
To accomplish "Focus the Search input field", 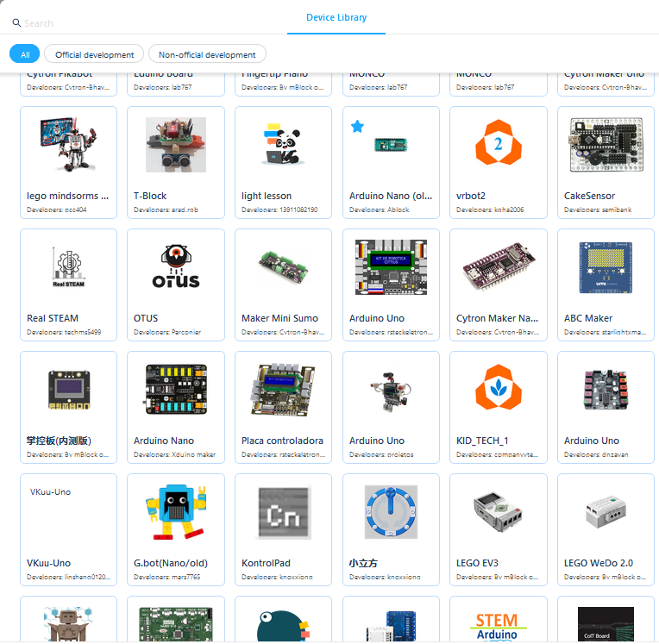I will coord(39,23).
